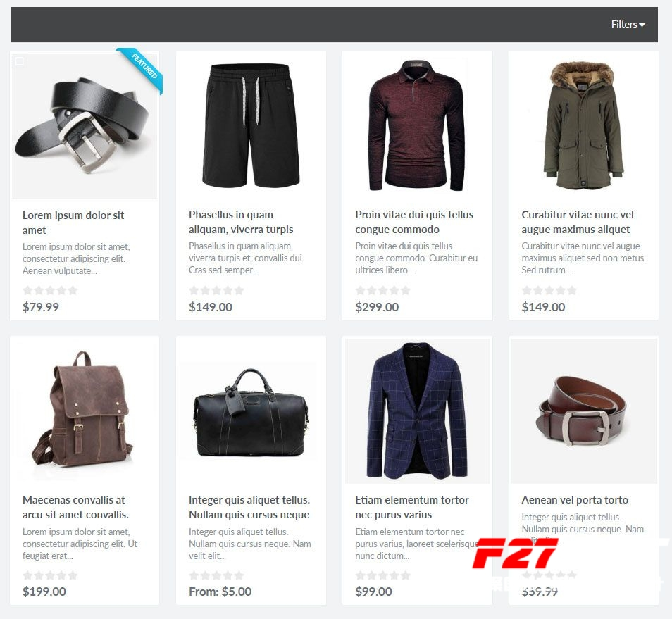Click the FEATURED ribbon badge
This screenshot has height=619, width=672.
[x=143, y=68]
